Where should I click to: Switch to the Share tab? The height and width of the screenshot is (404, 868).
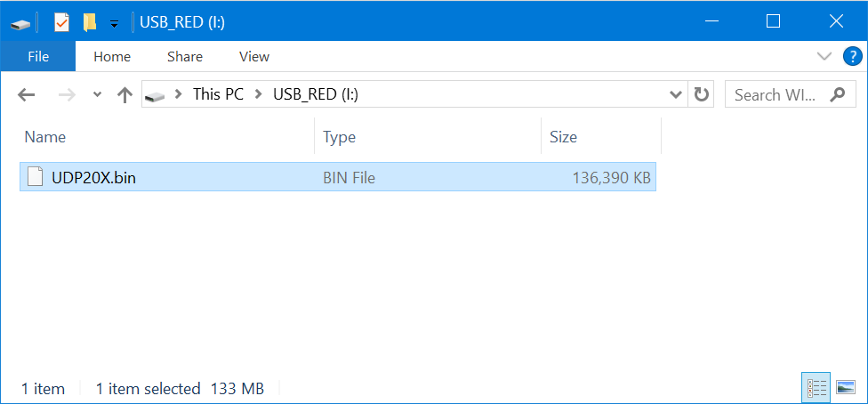(x=185, y=57)
